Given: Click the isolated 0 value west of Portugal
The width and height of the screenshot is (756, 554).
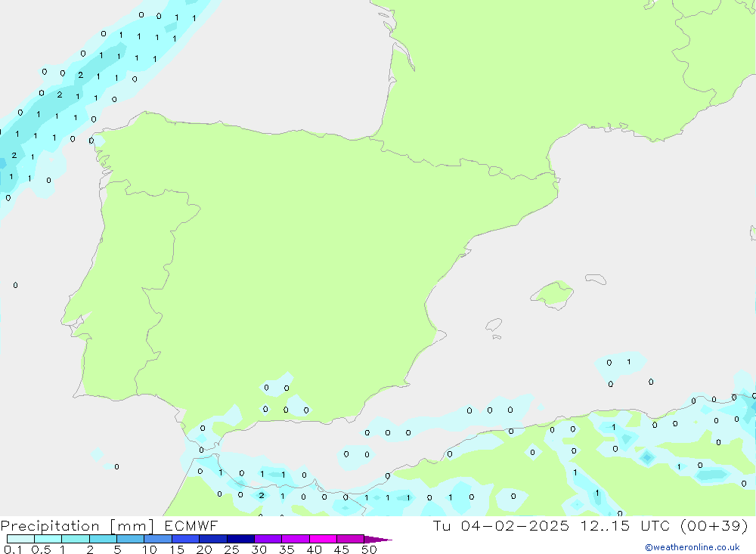Looking at the screenshot, I should 15,285.
